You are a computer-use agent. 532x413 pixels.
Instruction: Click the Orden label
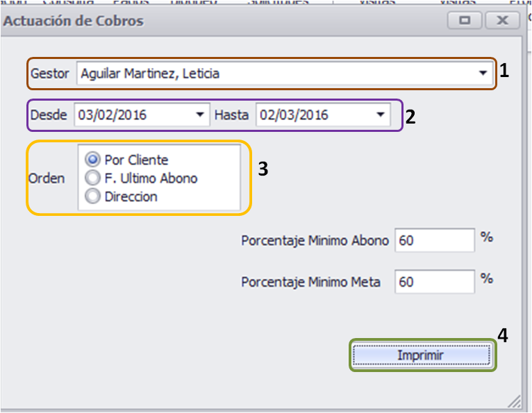click(47, 178)
